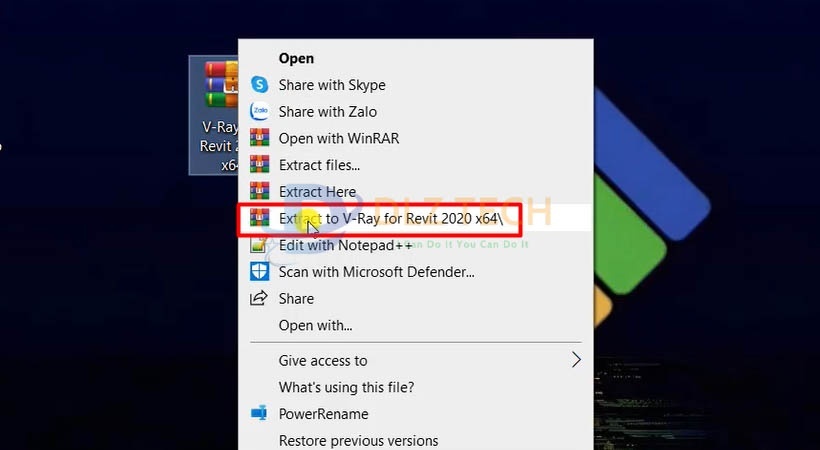
Task: Choose the Share with Zalo text label
Action: pyautogui.click(x=328, y=112)
